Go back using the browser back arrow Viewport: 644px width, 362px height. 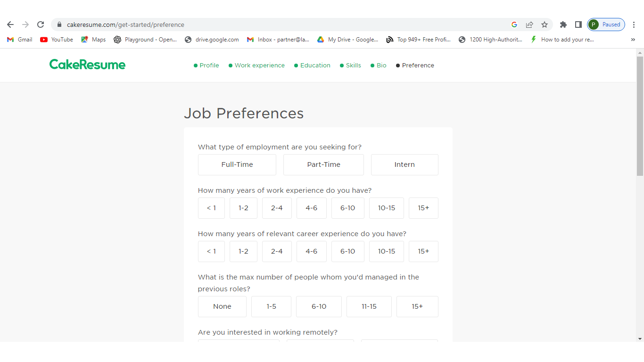click(10, 25)
